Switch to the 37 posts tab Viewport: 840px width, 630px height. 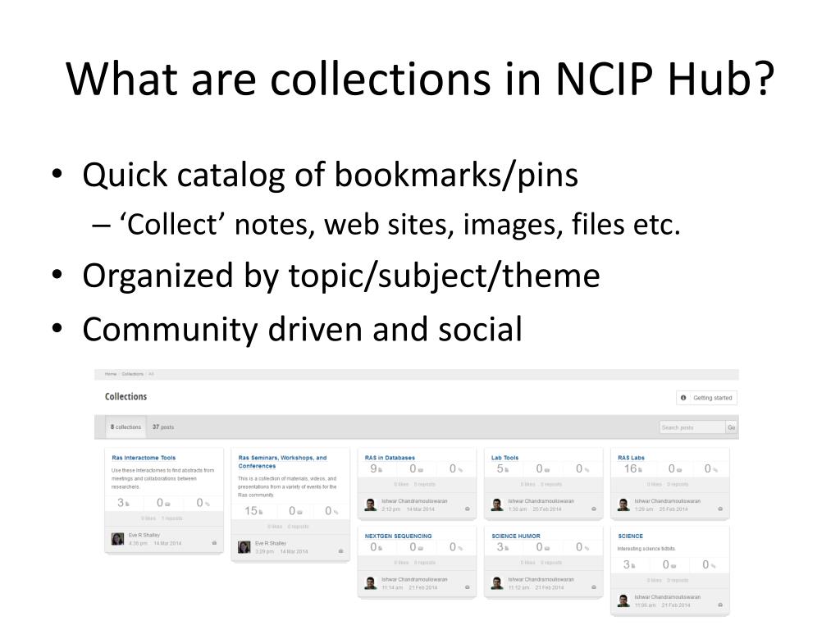[x=163, y=427]
